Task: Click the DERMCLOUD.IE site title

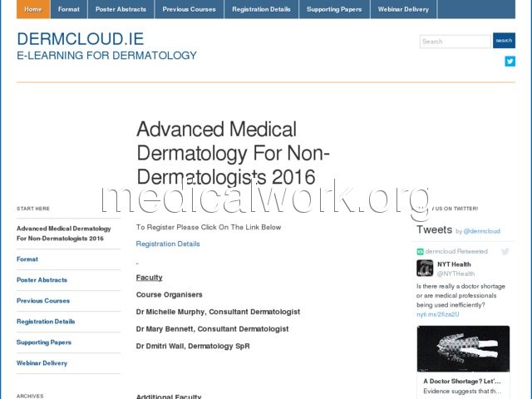Action: (x=81, y=39)
